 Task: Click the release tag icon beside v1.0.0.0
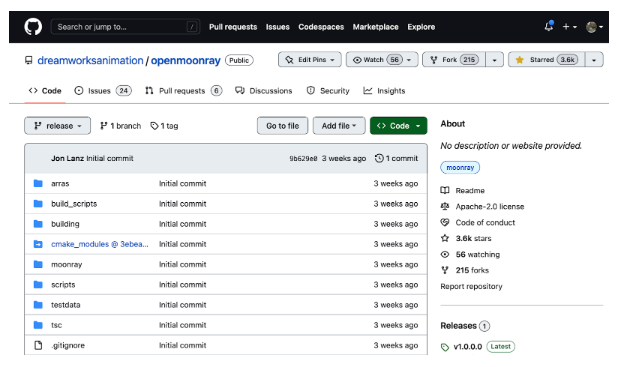pyautogui.click(x=445, y=347)
